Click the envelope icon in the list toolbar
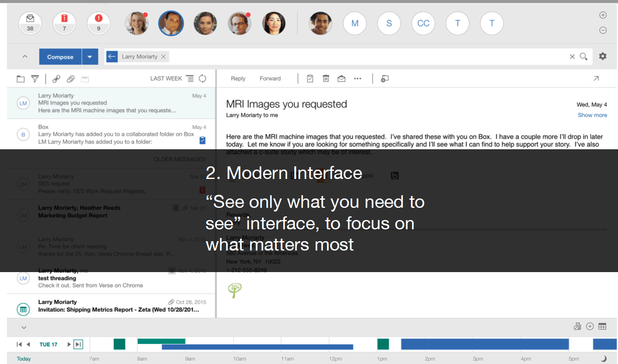Image resolution: width=618 pixels, height=364 pixels. [x=85, y=79]
